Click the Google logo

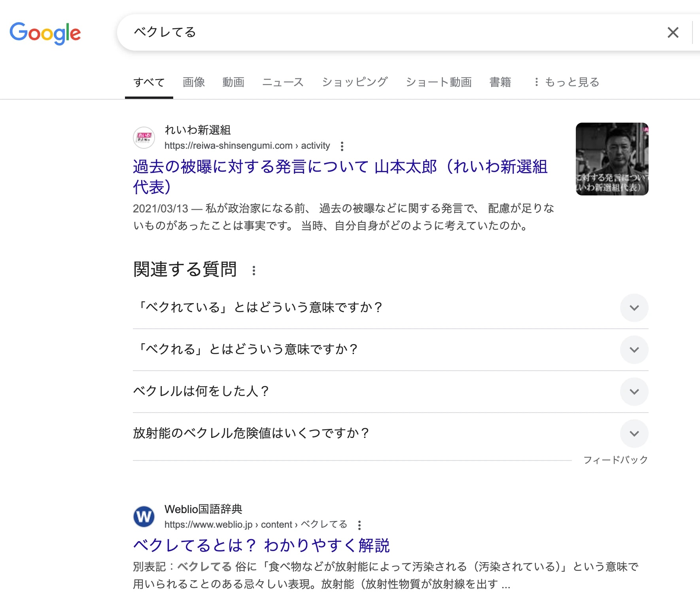click(x=45, y=33)
